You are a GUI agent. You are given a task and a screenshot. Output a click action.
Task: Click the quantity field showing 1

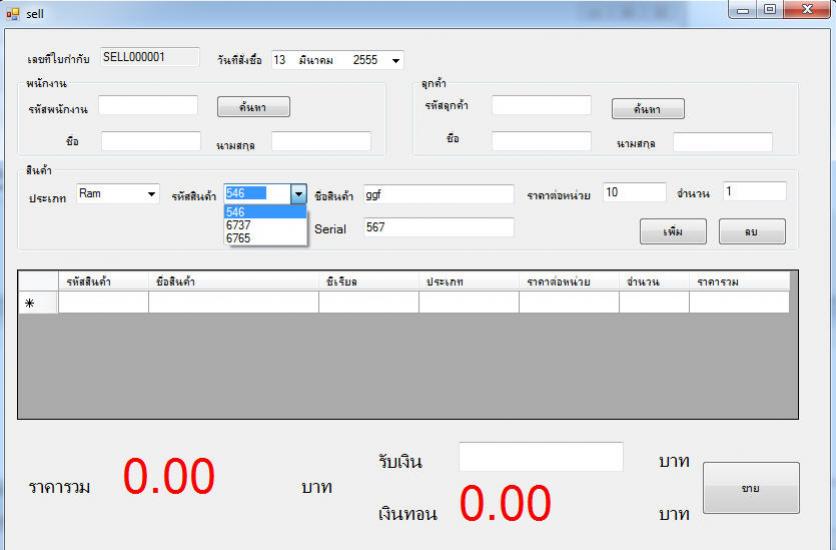coord(754,191)
